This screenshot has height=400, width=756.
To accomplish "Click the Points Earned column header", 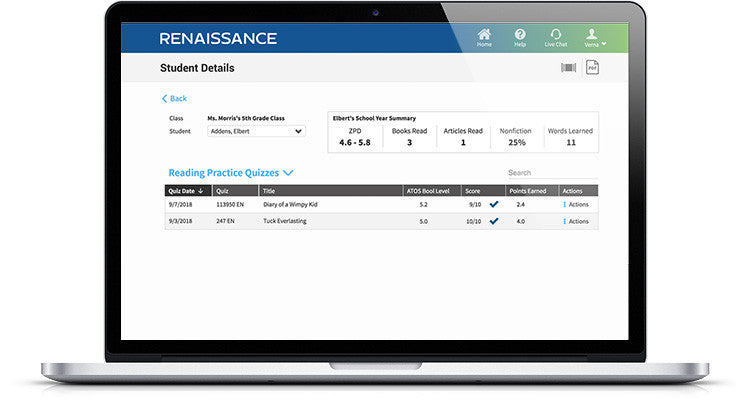I will [x=528, y=190].
